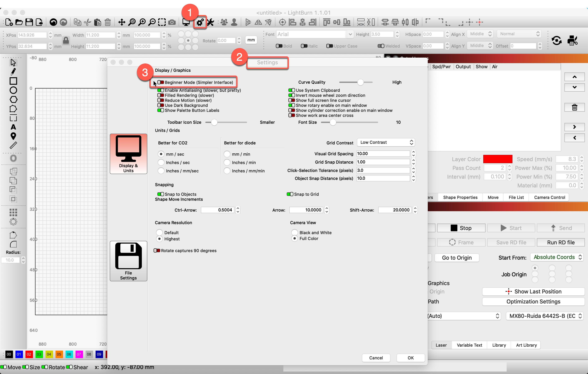Viewport: 588px width, 374px height.
Task: Open Device Settings with the wrench icon
Action: (x=211, y=22)
